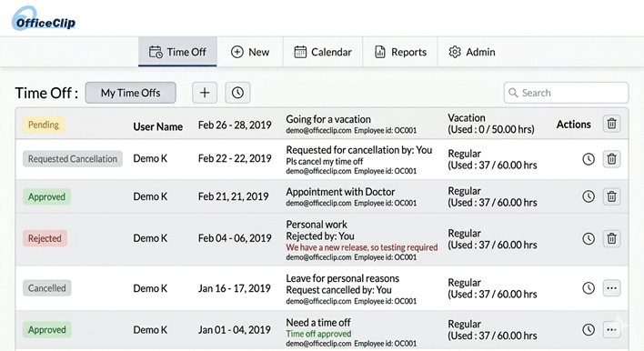
Task: Click Leave for personal reasons description
Action: click(x=343, y=278)
